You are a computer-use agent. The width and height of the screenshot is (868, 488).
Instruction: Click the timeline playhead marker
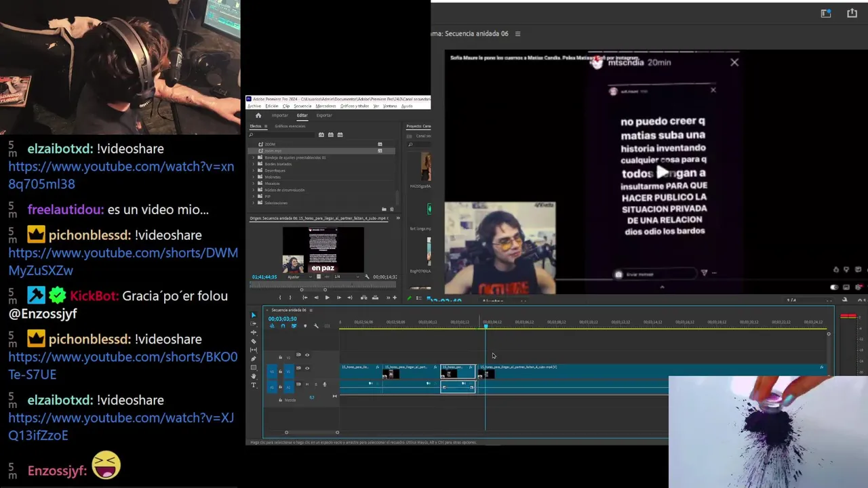(x=486, y=326)
